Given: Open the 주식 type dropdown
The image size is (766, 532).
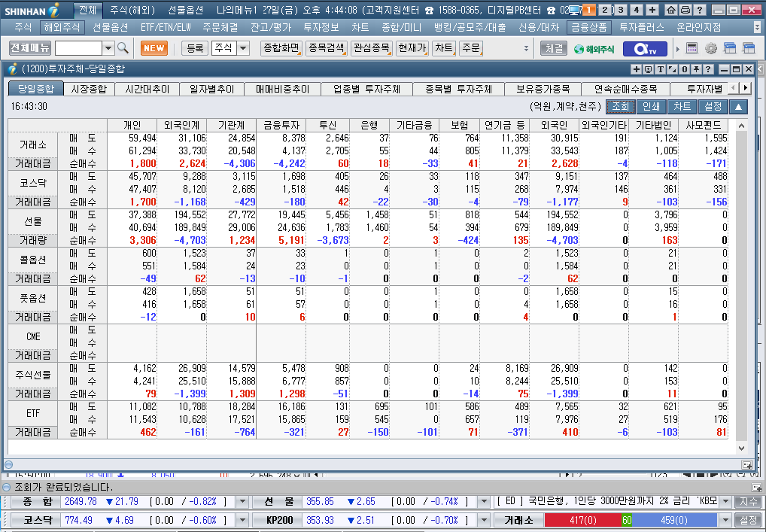Looking at the screenshot, I should pos(243,48).
